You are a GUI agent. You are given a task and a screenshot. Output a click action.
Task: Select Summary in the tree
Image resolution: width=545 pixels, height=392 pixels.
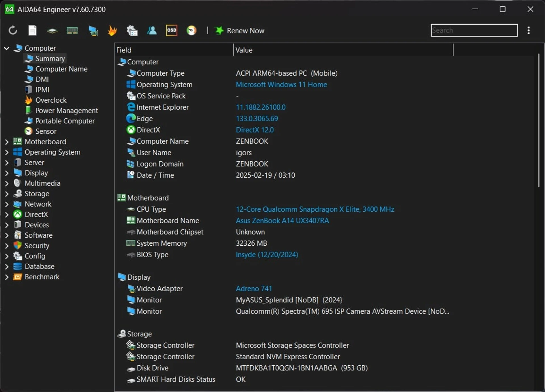pyautogui.click(x=50, y=59)
